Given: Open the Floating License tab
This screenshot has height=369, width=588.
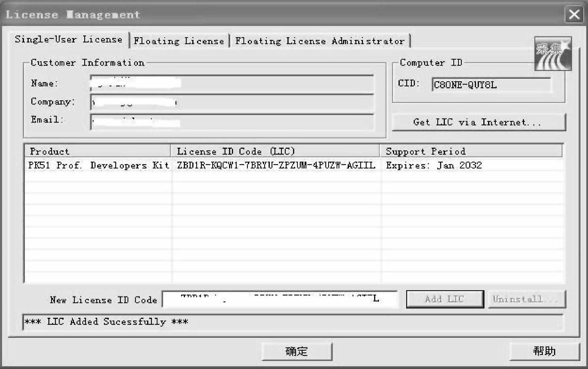Looking at the screenshot, I should pyautogui.click(x=179, y=41).
